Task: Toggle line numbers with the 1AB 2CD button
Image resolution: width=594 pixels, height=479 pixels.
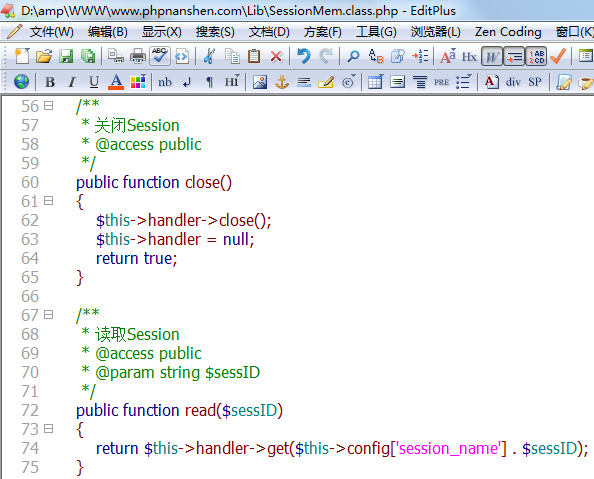Action: (x=536, y=56)
